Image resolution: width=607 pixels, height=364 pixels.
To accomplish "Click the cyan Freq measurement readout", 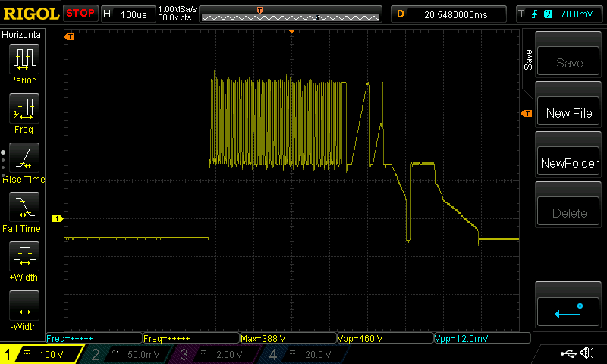I will coord(70,339).
